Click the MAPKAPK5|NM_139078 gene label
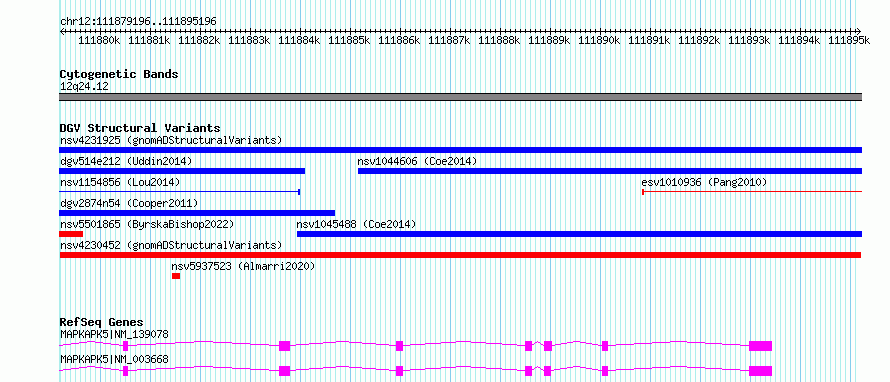This screenshot has width=890, height=382. pos(115,334)
